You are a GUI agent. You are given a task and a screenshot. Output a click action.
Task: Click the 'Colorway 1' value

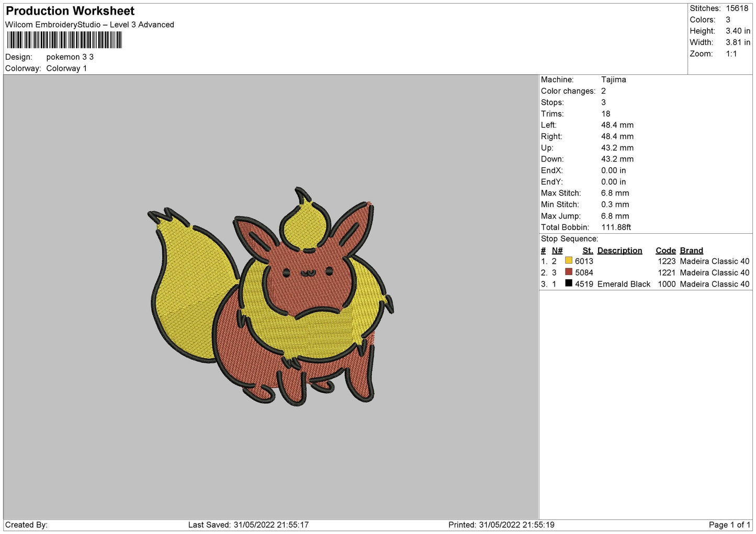[66, 69]
